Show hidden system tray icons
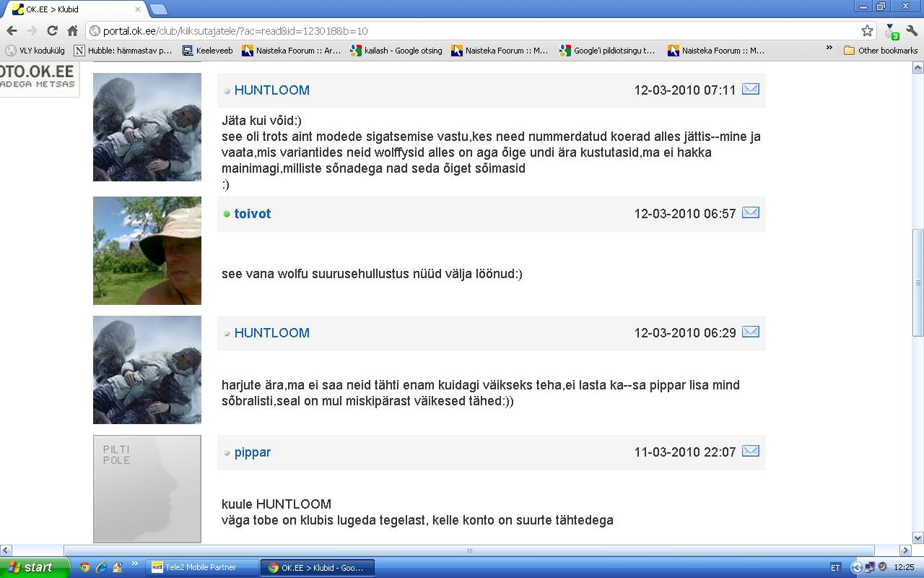The height and width of the screenshot is (578, 924). [857, 568]
